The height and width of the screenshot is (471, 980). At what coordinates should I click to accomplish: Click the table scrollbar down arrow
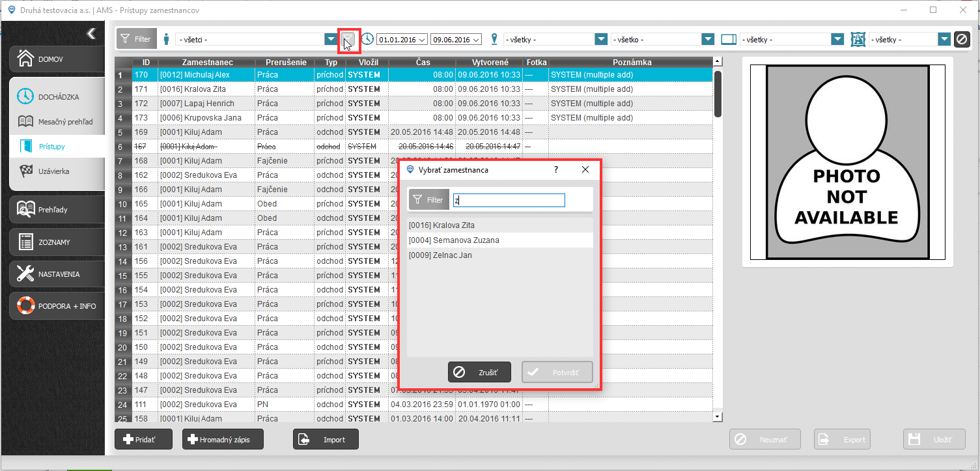click(718, 416)
